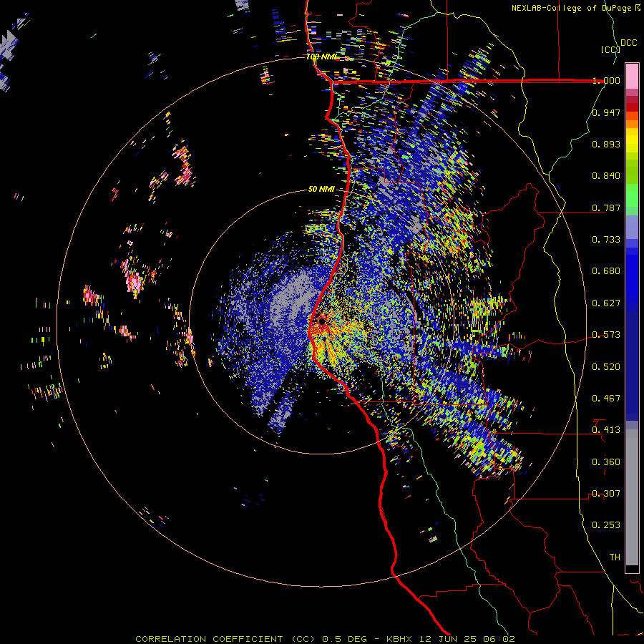Image resolution: width=644 pixels, height=644 pixels.
Task: Click the 100 NMI range ring label
Action: click(321, 57)
